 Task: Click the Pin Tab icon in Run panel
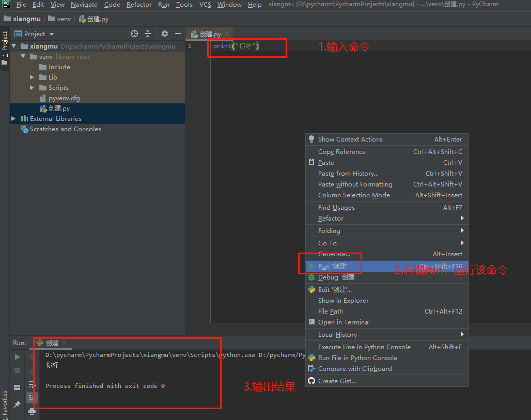click(17, 404)
